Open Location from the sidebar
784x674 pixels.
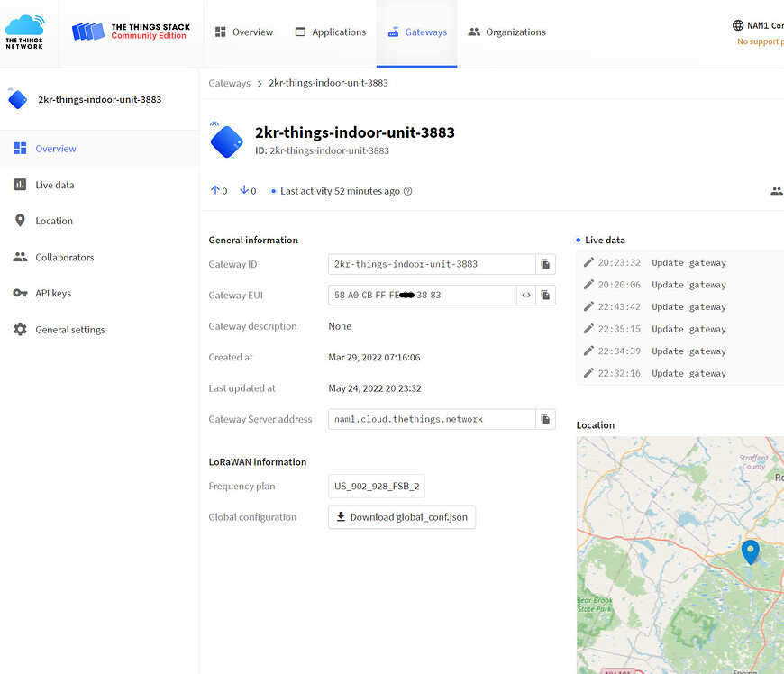coord(54,221)
